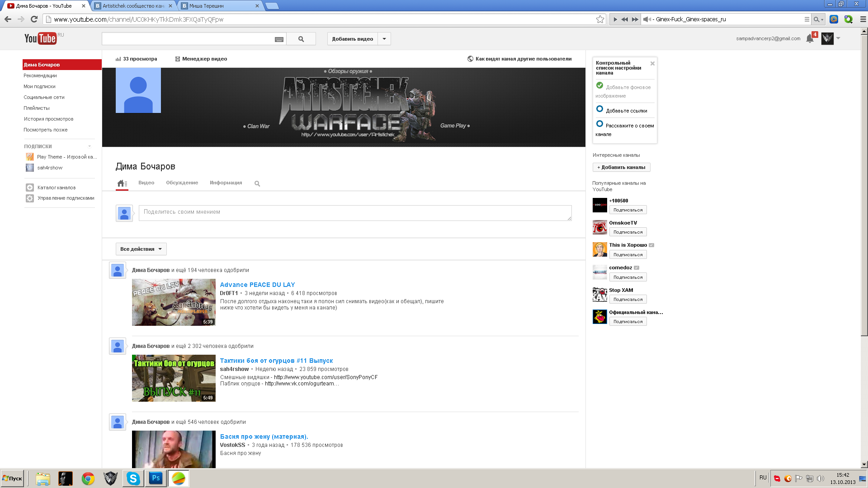
Task: Subscribe to the comedoz channel
Action: click(x=628, y=277)
